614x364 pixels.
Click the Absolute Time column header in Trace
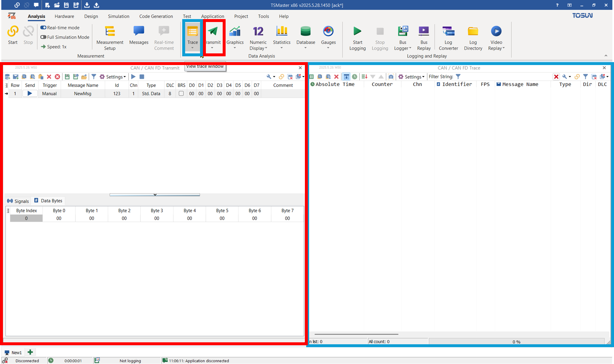[335, 84]
